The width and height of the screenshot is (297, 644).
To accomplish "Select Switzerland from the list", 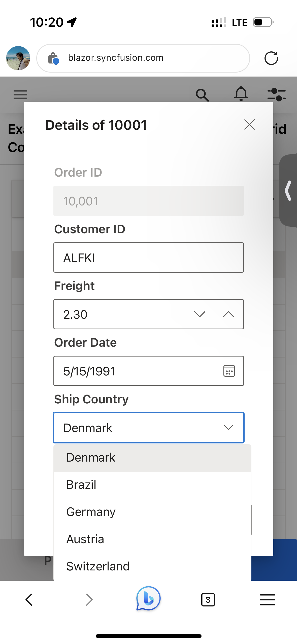I will coord(98,566).
